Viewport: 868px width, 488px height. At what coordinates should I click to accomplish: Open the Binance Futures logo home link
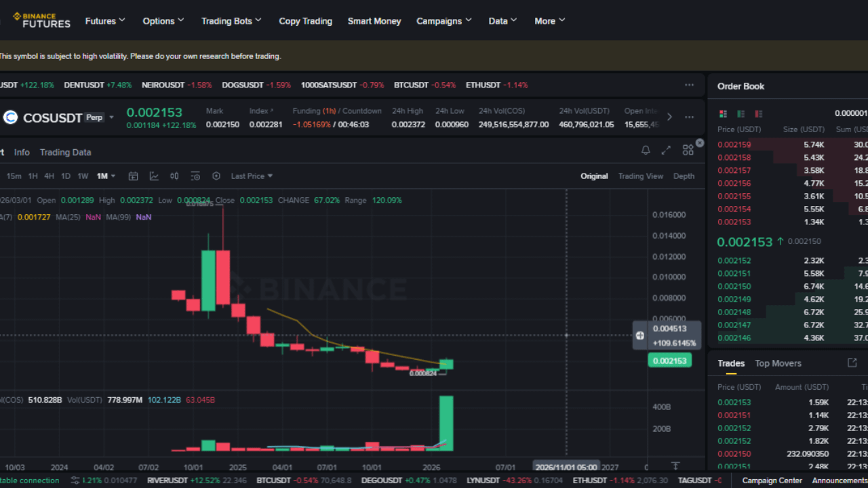click(x=41, y=20)
